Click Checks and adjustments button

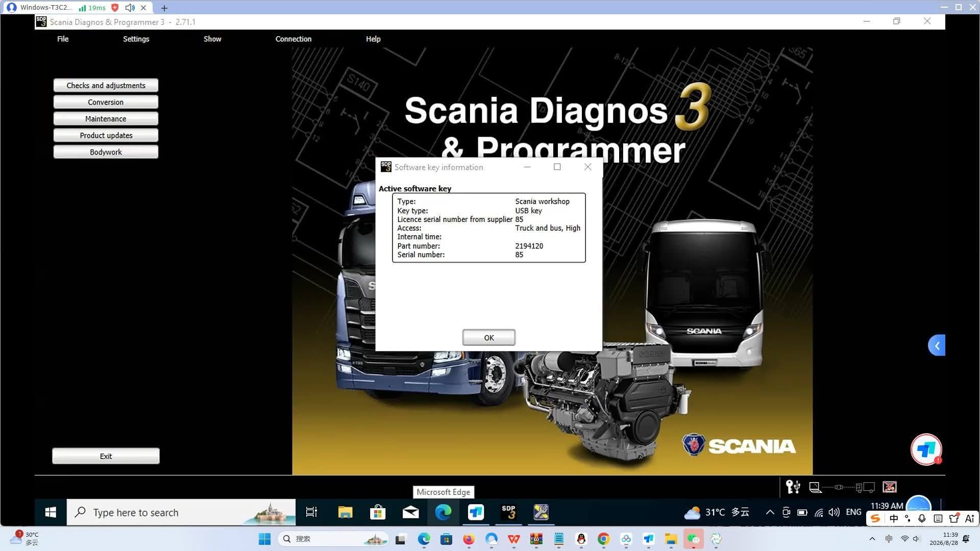[x=106, y=85]
